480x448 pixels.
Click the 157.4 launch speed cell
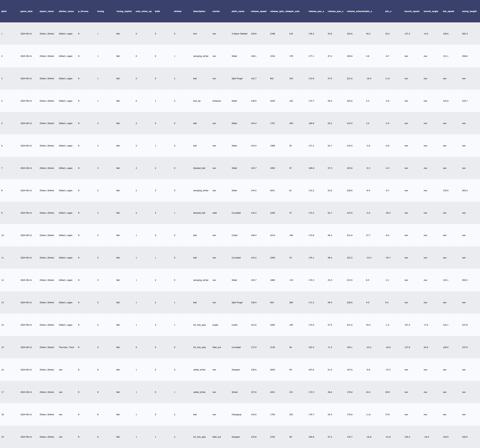coord(407,325)
